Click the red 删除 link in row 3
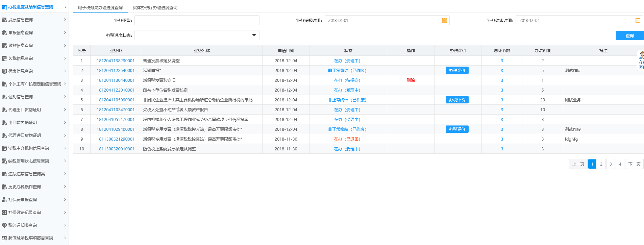This screenshot has height=245, width=644. (411, 80)
